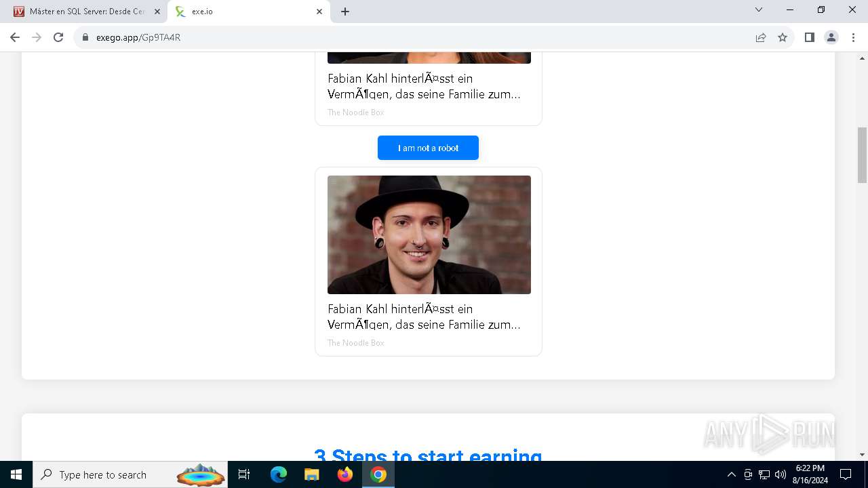Viewport: 868px width, 488px height.
Task: Open the volume speaker icon
Action: click(x=781, y=474)
